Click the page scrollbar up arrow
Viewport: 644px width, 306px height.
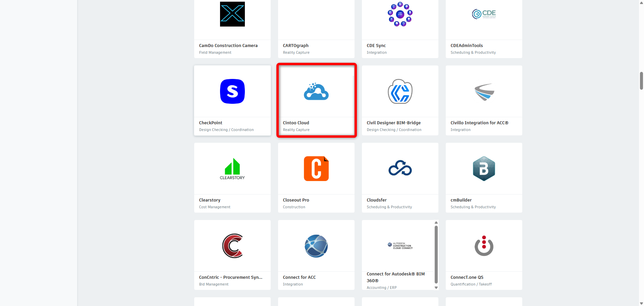click(x=641, y=2)
